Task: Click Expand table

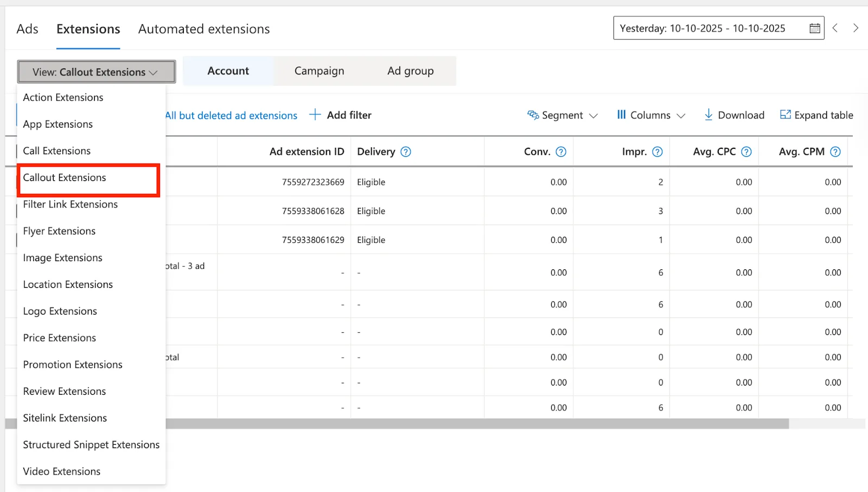Action: tap(816, 115)
